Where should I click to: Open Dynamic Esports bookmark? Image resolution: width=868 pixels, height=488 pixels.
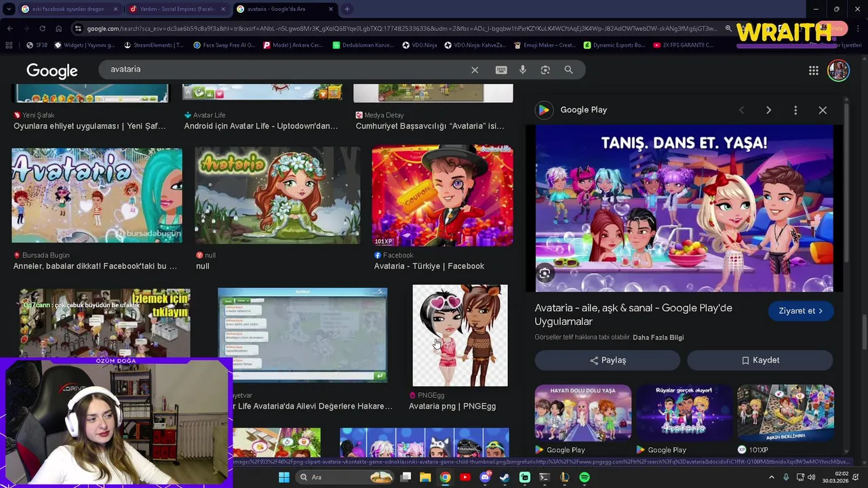[614, 45]
